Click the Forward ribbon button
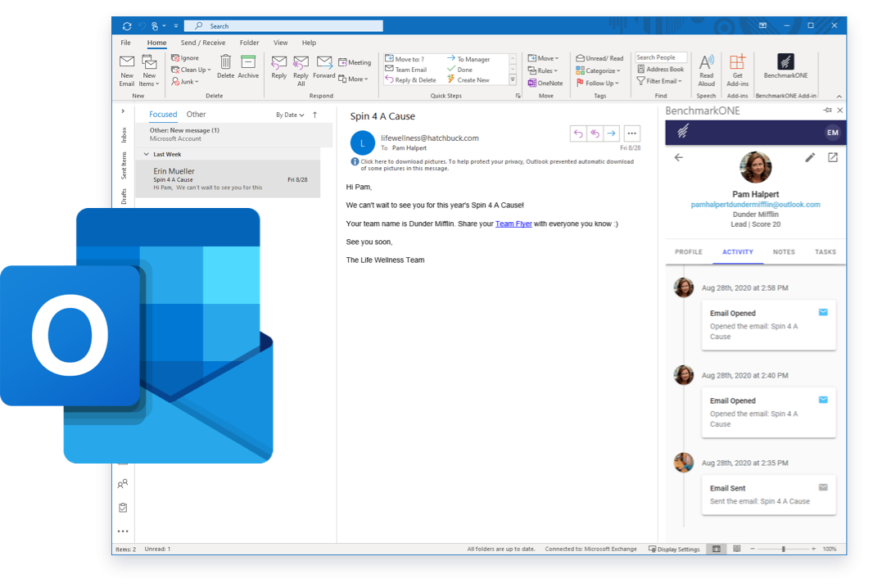 point(324,67)
